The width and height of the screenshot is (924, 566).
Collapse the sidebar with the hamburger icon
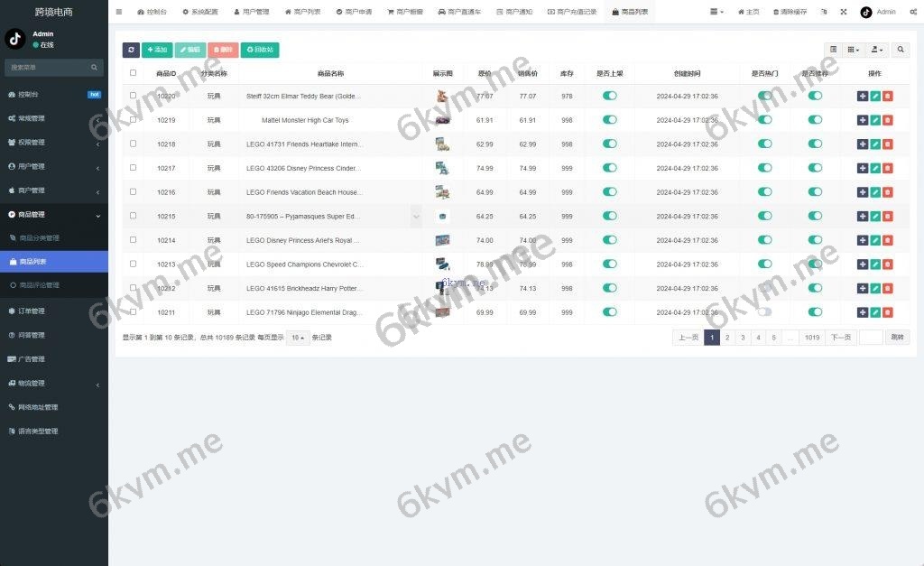point(119,12)
